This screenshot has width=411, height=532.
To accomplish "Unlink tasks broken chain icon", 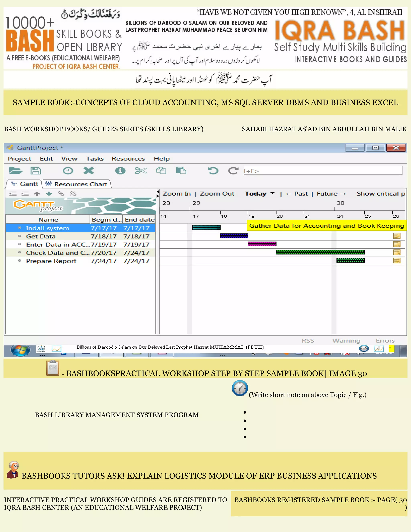I will coord(73,194).
